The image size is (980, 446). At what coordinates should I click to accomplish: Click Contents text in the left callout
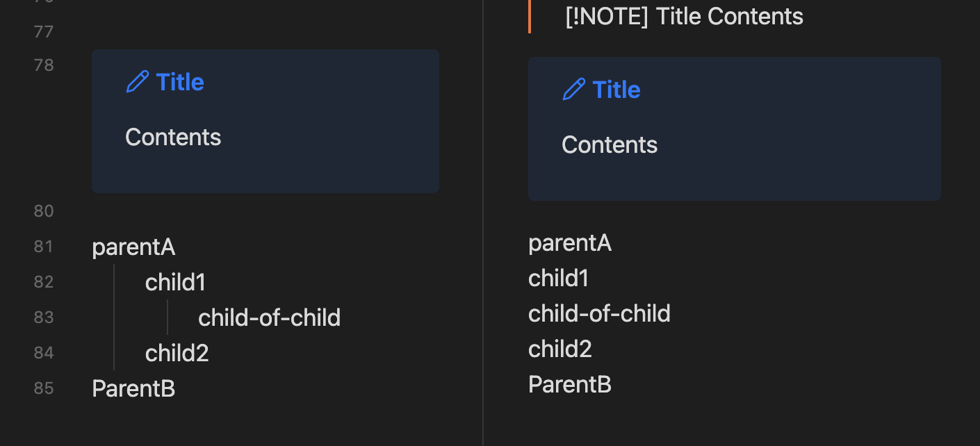click(x=173, y=138)
